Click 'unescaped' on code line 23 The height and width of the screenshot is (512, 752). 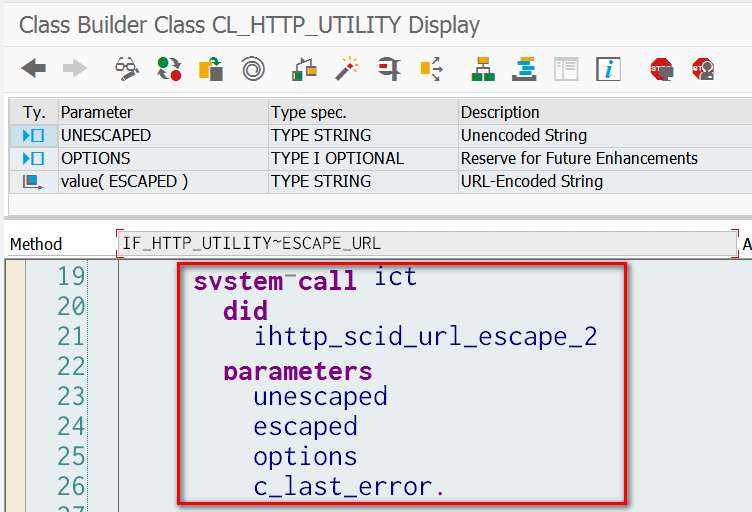320,397
